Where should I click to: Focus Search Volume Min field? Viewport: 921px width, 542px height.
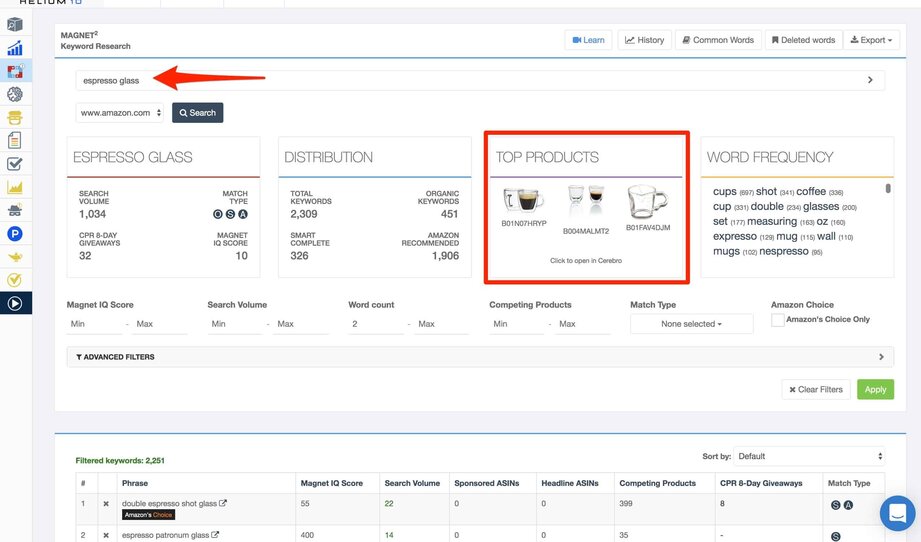pyautogui.click(x=235, y=324)
